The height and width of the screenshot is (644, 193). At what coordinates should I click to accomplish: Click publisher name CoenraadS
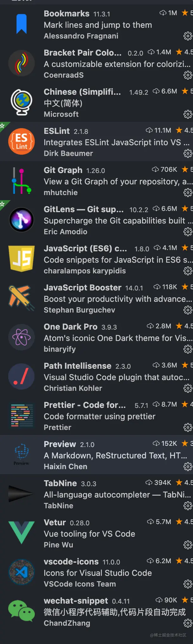[64, 75]
